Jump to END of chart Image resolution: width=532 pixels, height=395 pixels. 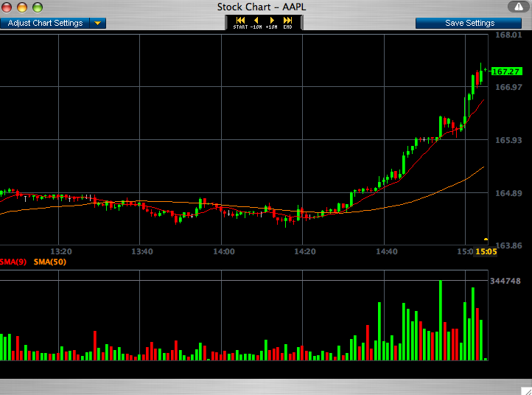click(x=287, y=22)
